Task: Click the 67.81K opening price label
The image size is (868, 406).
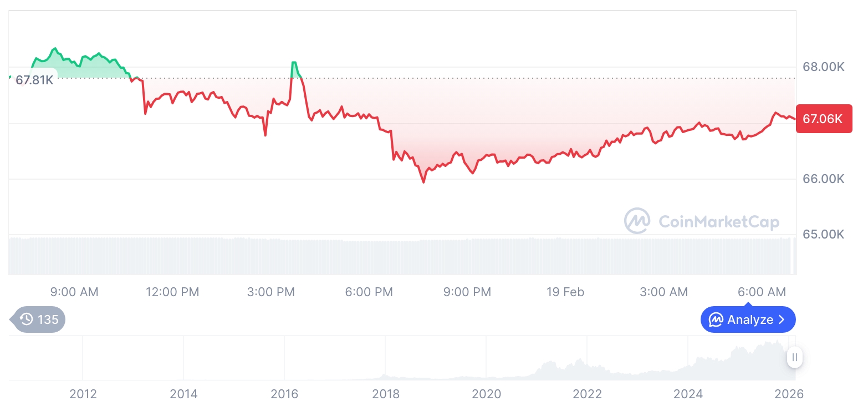Action: click(x=34, y=80)
